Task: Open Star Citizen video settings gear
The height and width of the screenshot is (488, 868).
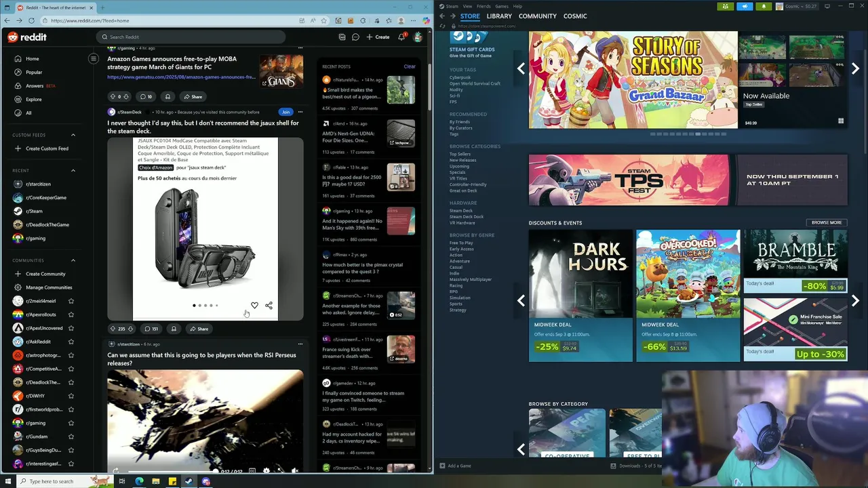Action: coord(266,470)
